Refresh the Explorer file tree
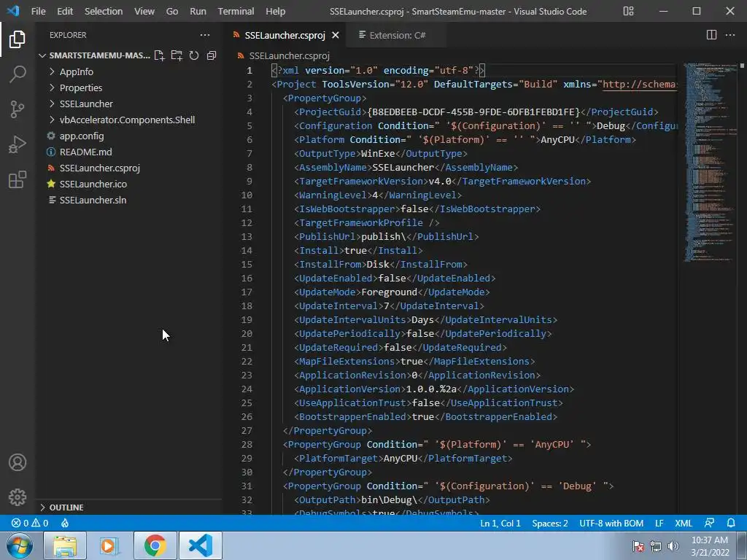This screenshot has height=560, width=747. coord(194,55)
